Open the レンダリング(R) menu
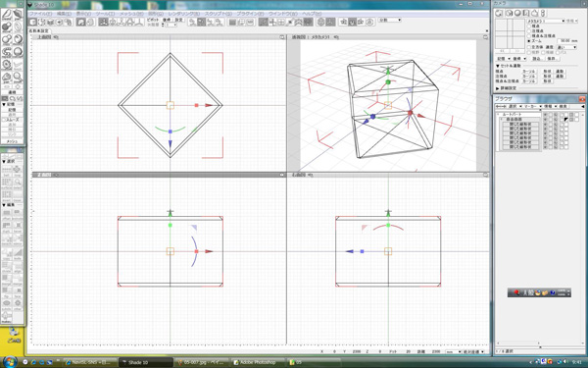The image size is (588, 368). coord(184,14)
